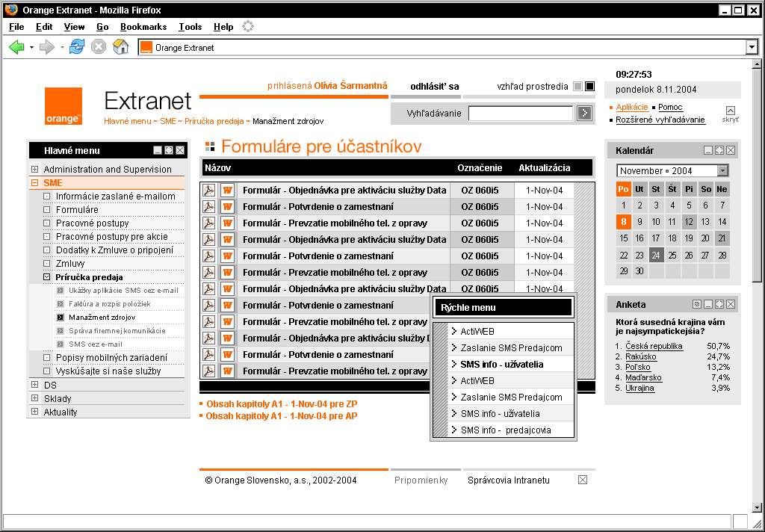Viewport: 765px width, 532px height.
Task: Expand the DS tree node
Action: coord(34,385)
